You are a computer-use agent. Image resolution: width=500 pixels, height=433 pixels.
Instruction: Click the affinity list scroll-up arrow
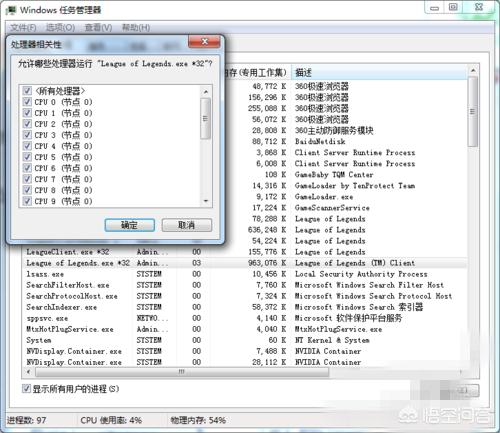(206, 92)
